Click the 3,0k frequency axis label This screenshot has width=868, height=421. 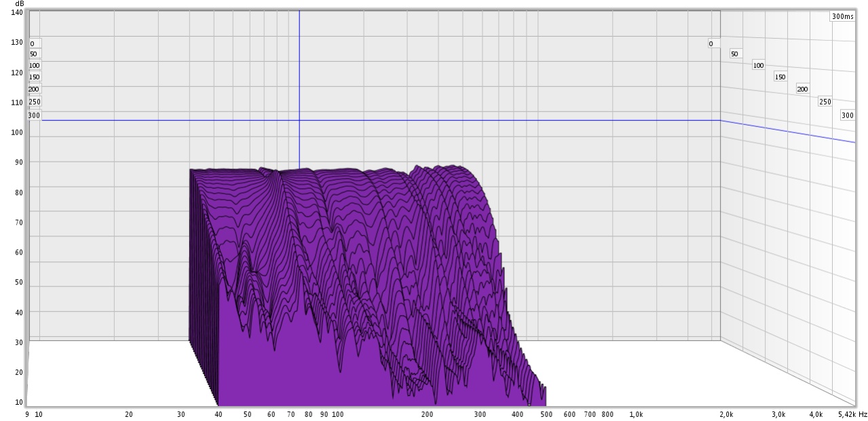(778, 414)
